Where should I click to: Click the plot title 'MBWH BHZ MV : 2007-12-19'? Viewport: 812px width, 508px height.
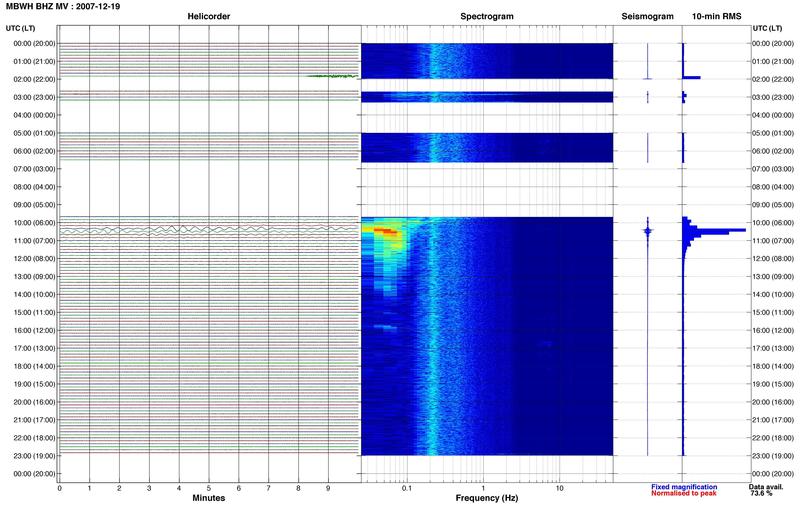(63, 6)
